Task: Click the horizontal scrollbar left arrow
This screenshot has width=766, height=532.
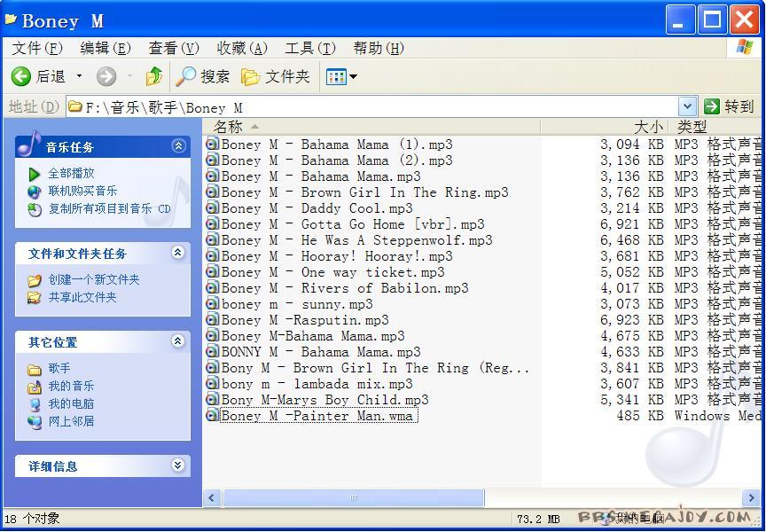Action: 212,498
